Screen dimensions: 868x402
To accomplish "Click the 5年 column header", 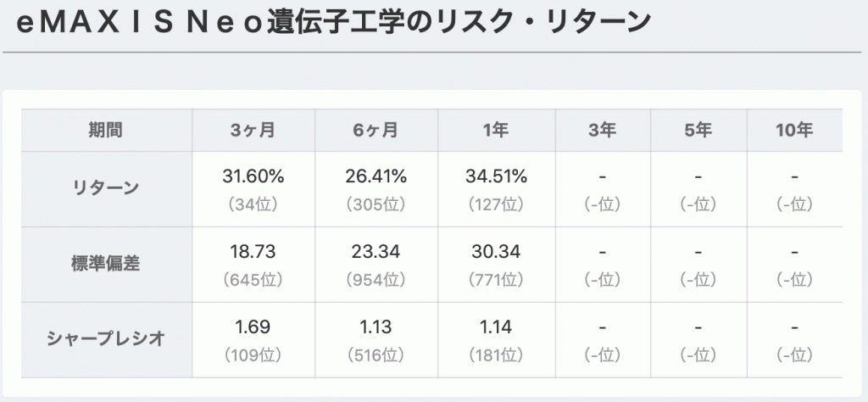I will click(x=698, y=130).
